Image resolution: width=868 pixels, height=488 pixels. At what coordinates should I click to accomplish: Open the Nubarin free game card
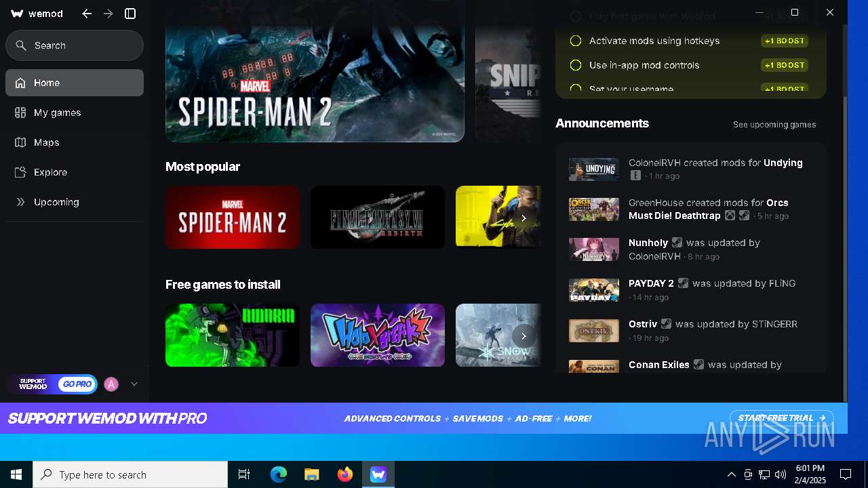[233, 335]
